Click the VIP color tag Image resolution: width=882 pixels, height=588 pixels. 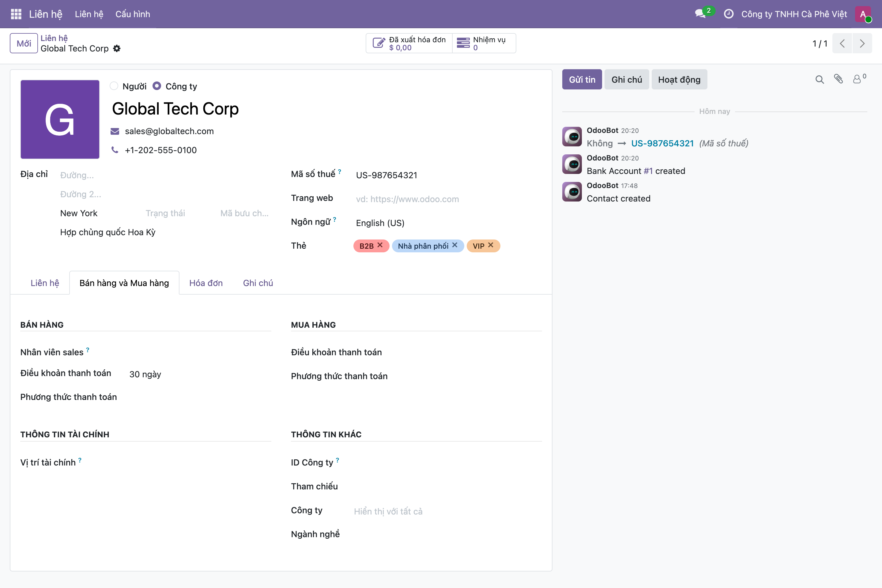click(x=478, y=246)
